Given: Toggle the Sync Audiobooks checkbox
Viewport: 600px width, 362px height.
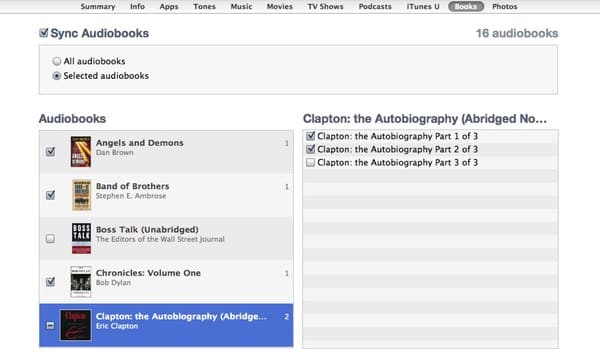Looking at the screenshot, I should click(x=44, y=33).
